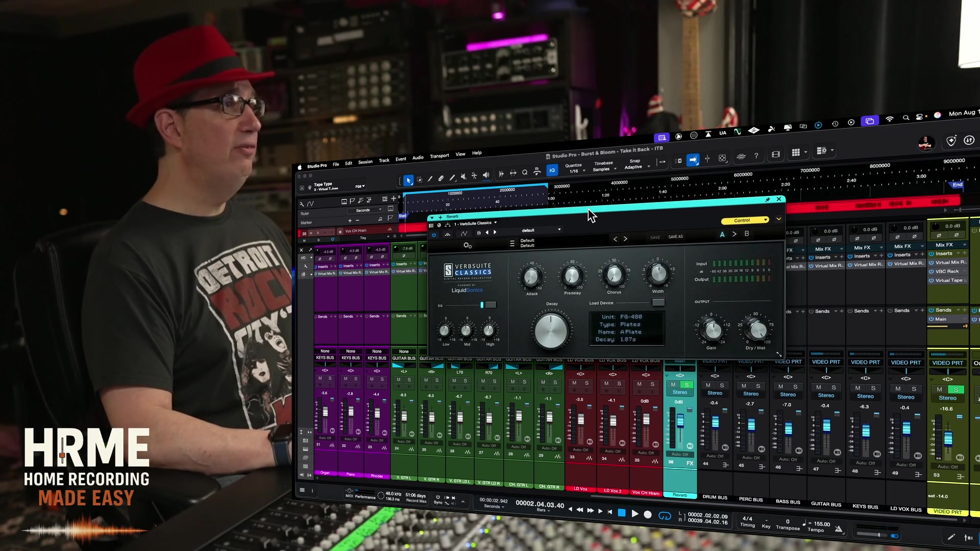Select the B preset slot

[x=747, y=234]
